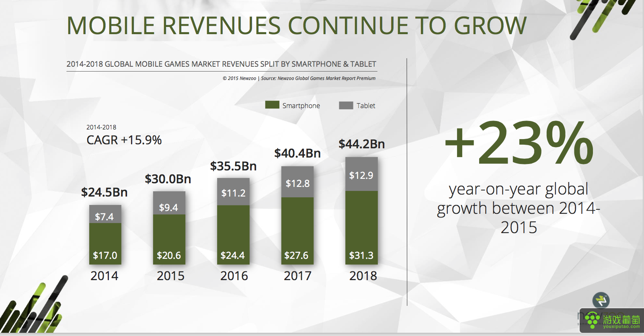Screen dimensions: 644x336
Task: Click the "$40.4Bn" total above the 2017 bar
Action: click(x=297, y=153)
